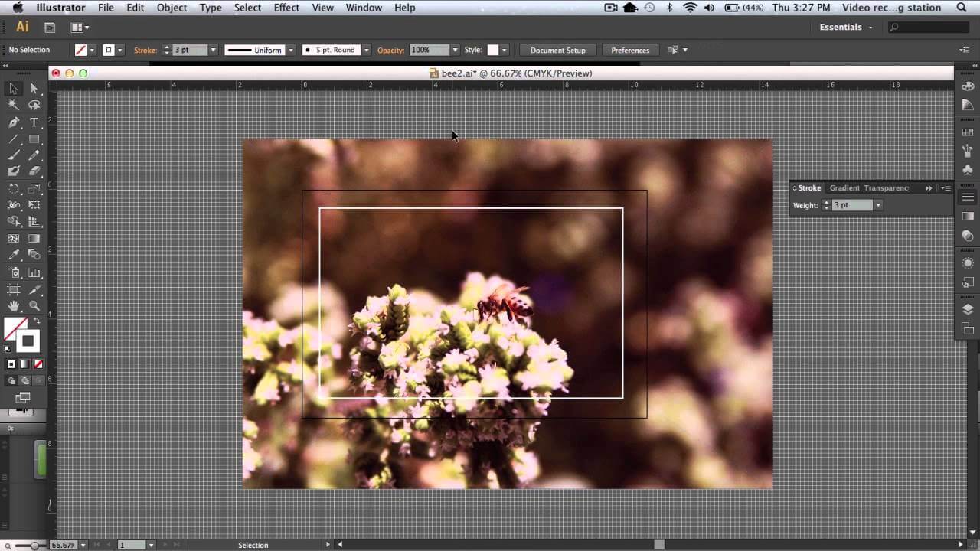
Task: Open the stroke Weight dropdown in Stroke panel
Action: 877,204
